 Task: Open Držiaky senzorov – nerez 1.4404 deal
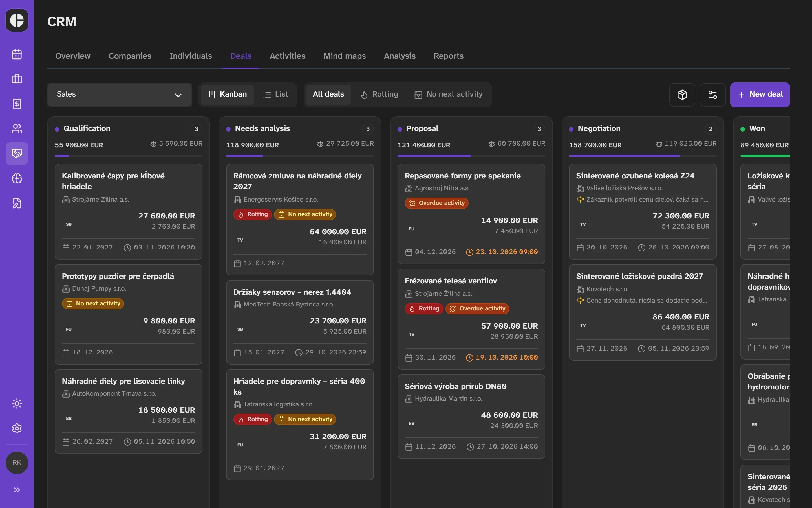(x=300, y=323)
